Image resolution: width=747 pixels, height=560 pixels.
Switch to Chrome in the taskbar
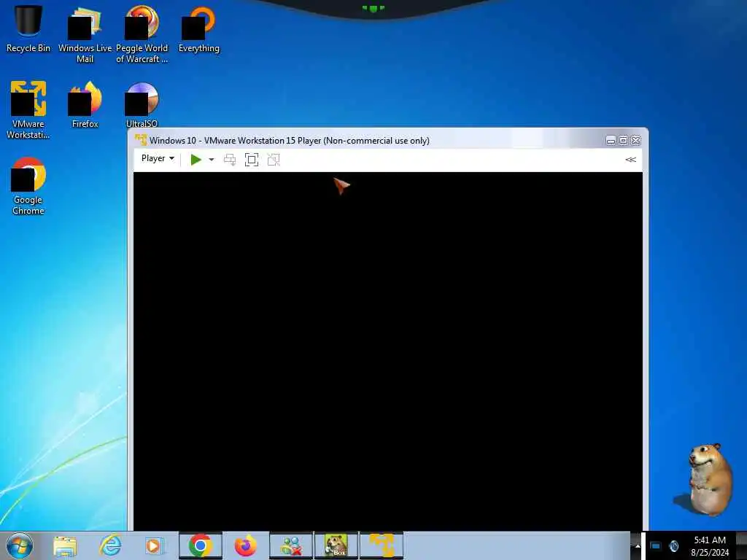point(200,545)
